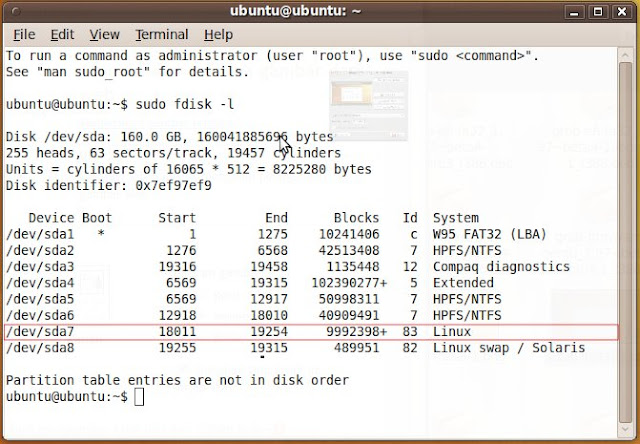640x444 pixels.
Task: Click the 'Disk /dev/sda: 160.0 GB' line
Action: pos(170,137)
